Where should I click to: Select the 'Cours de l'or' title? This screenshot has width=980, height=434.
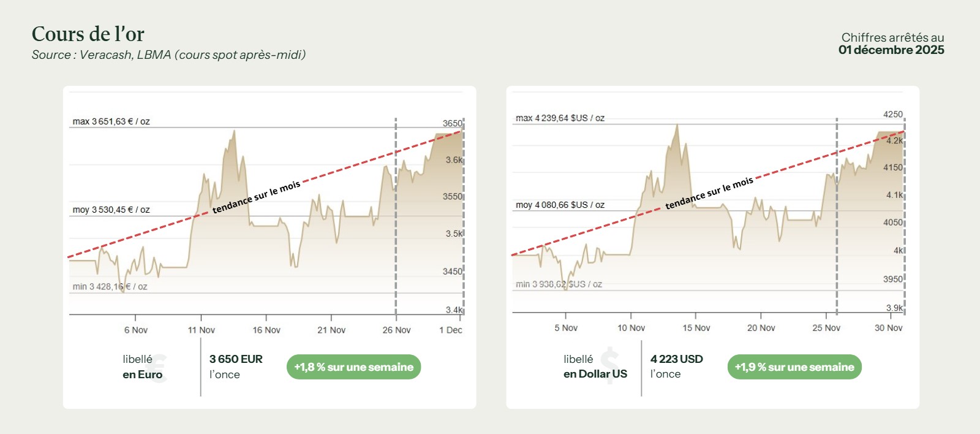(x=88, y=34)
